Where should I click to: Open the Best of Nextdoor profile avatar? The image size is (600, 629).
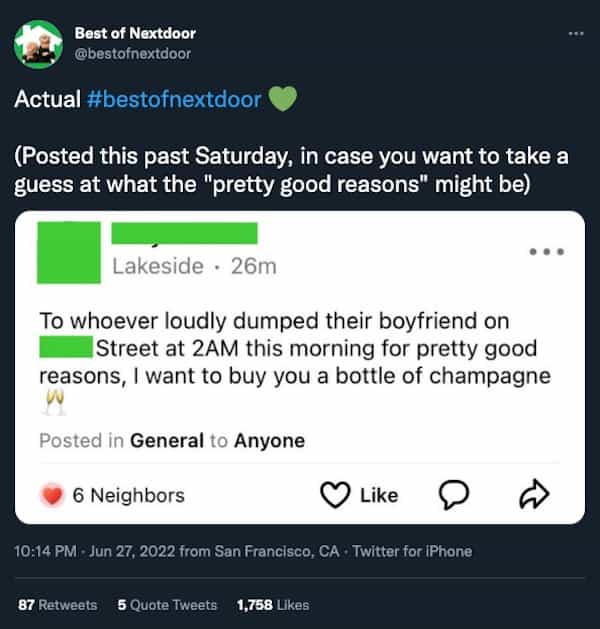(38, 44)
